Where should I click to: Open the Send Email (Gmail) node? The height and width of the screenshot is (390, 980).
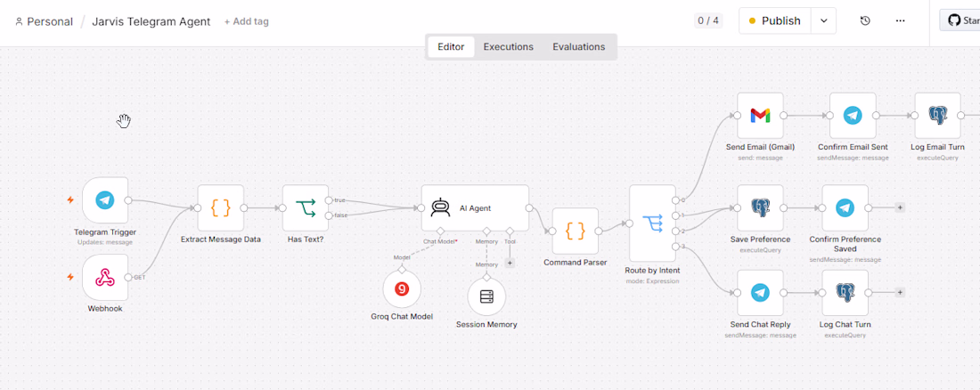(760, 116)
